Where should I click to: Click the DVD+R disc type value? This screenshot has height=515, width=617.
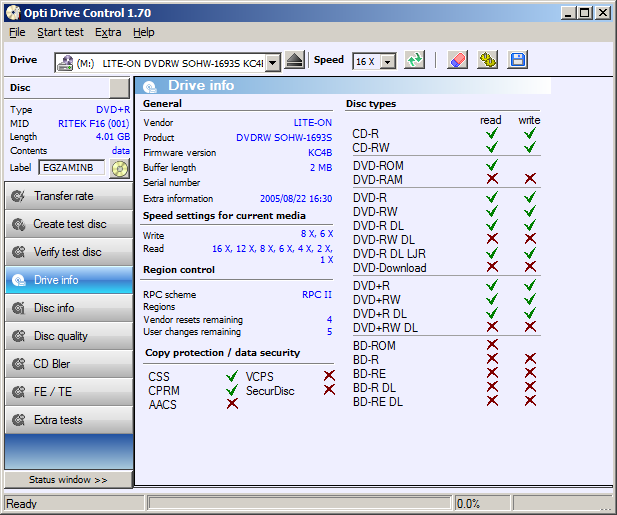click(x=113, y=109)
